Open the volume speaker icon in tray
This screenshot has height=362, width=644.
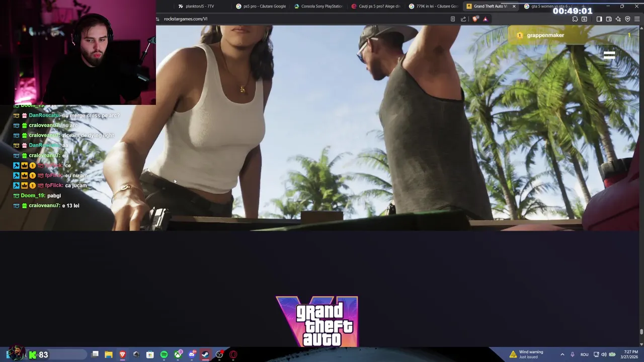coord(604,354)
